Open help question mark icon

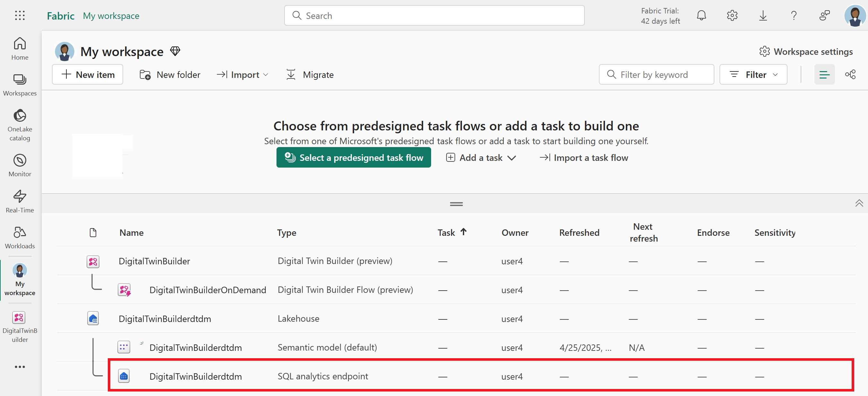tap(794, 15)
